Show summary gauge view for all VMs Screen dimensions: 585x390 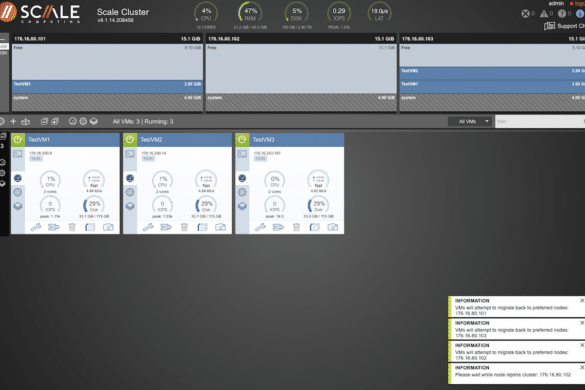tap(73, 121)
